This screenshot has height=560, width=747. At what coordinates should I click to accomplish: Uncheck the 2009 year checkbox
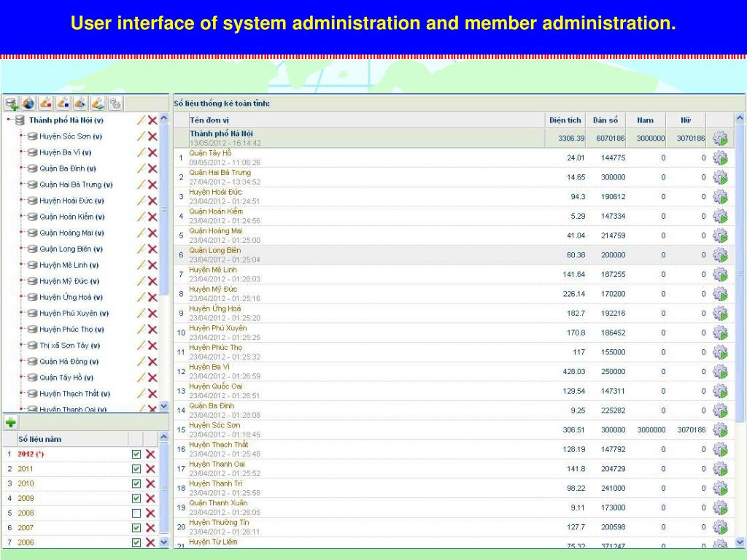coord(136,499)
